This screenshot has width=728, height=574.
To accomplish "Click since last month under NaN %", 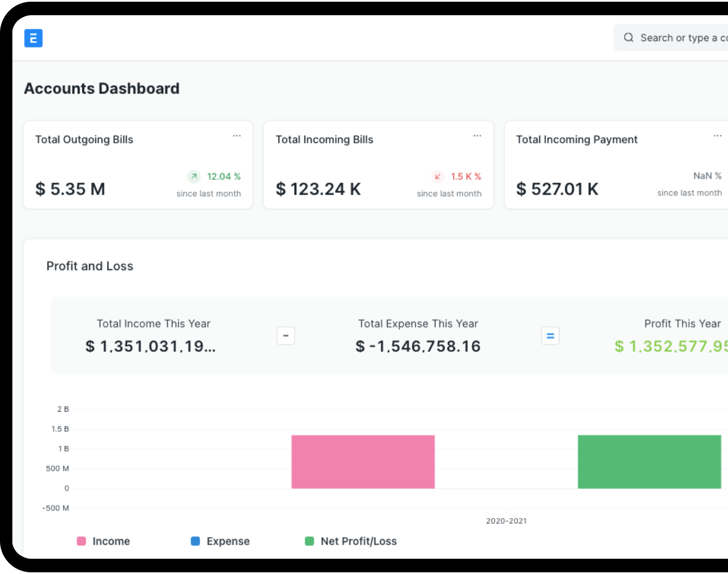I will [690, 193].
